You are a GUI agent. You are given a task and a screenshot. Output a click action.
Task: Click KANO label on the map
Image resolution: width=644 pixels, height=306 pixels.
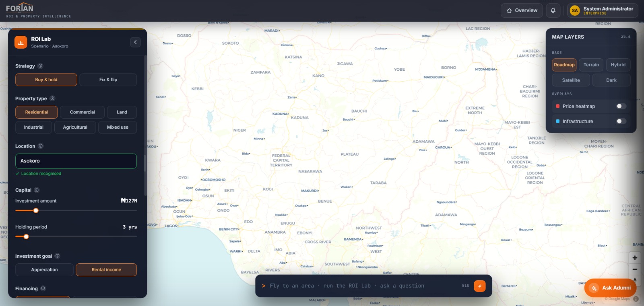(x=318, y=76)
